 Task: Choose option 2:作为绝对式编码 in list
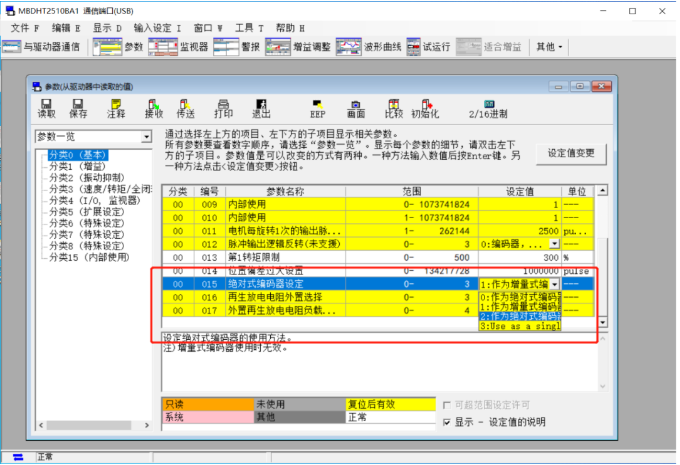(520, 316)
